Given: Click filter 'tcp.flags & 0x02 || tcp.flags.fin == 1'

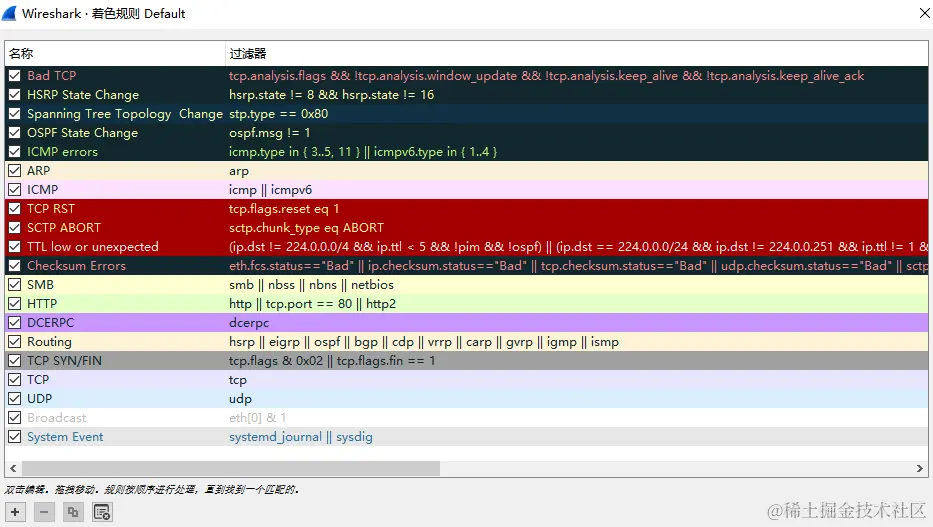Looking at the screenshot, I should (x=332, y=361).
